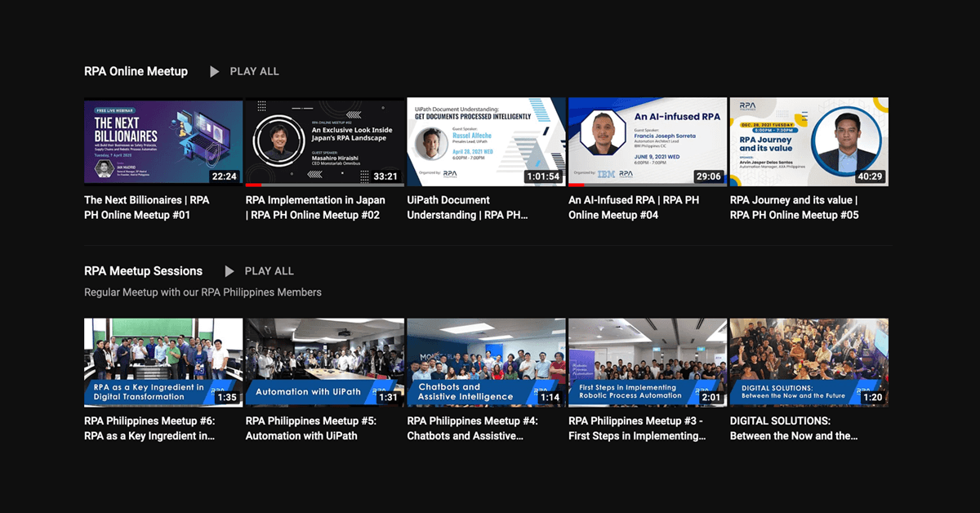Click title The Next Billionaires Online Meetup #01

(x=147, y=207)
